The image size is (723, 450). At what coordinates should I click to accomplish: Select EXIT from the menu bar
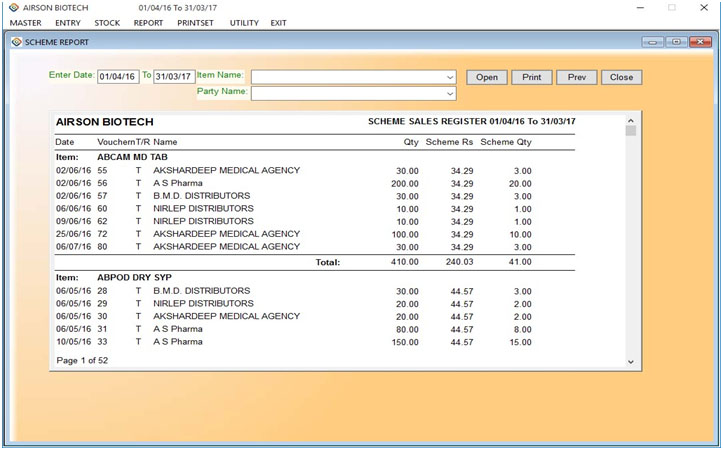pyautogui.click(x=278, y=22)
